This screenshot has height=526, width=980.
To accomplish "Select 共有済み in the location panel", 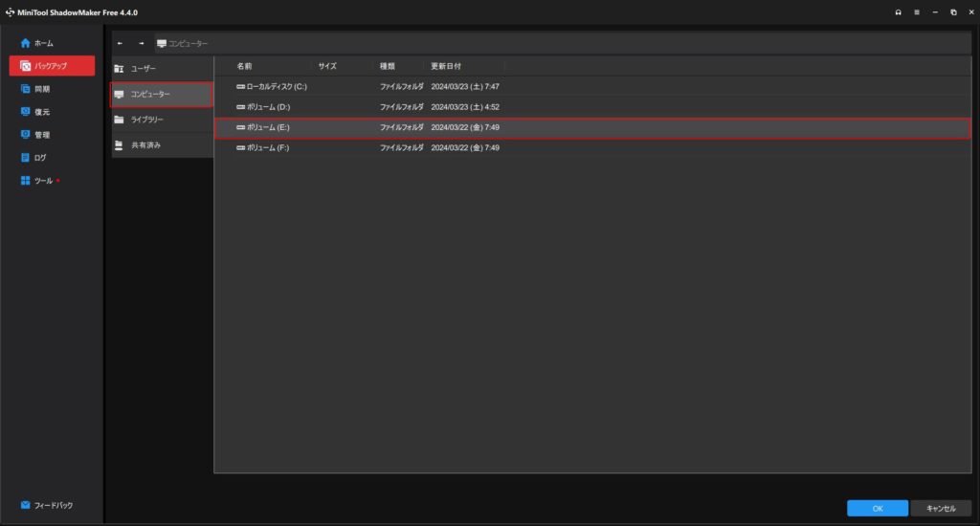I will pyautogui.click(x=145, y=145).
